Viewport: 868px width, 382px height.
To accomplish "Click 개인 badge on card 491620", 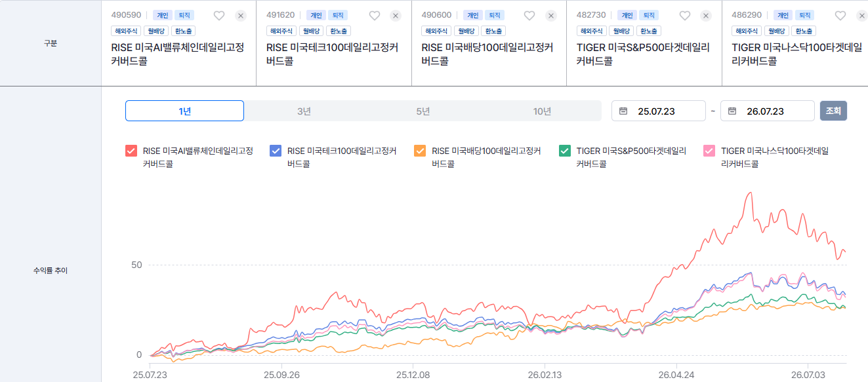I will click(318, 15).
